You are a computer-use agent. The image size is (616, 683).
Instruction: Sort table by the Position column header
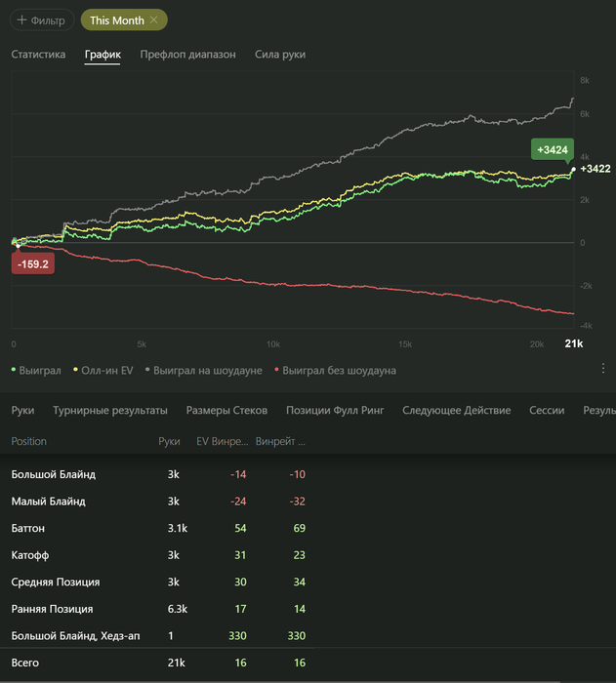pos(28,441)
